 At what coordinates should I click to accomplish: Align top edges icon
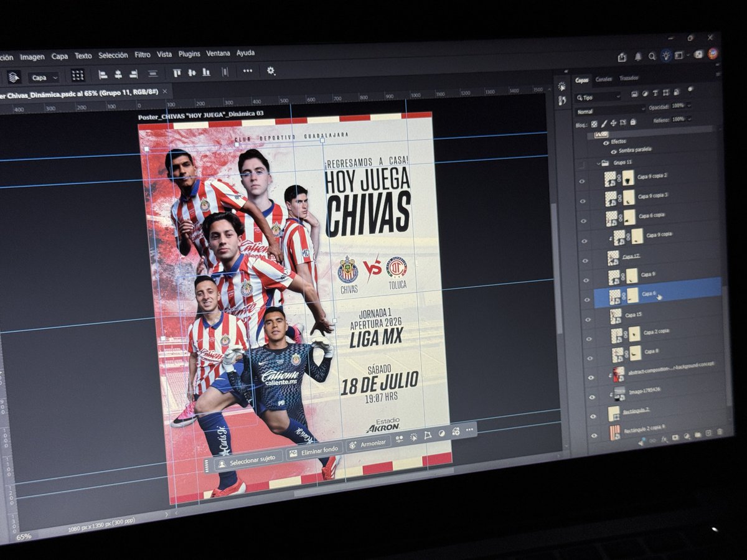click(x=177, y=73)
